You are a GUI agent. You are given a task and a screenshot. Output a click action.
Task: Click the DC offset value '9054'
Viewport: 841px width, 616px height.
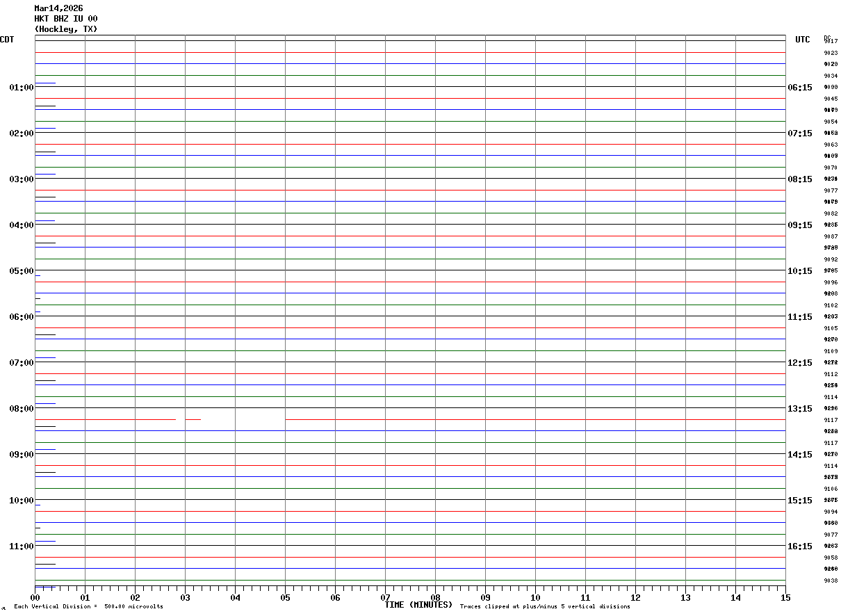[x=830, y=122]
